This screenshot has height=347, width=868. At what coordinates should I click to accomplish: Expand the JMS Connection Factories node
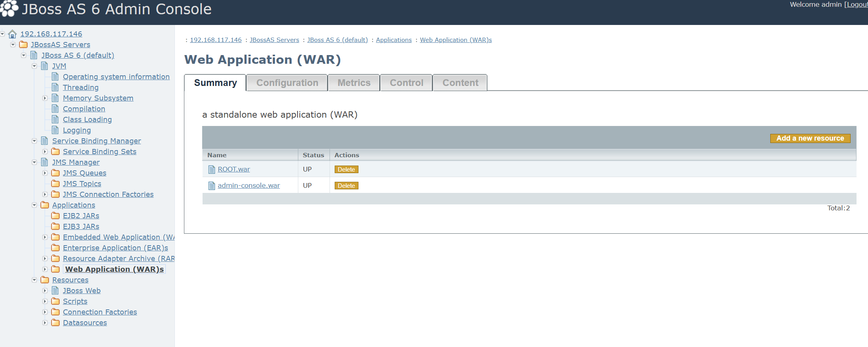[45, 194]
